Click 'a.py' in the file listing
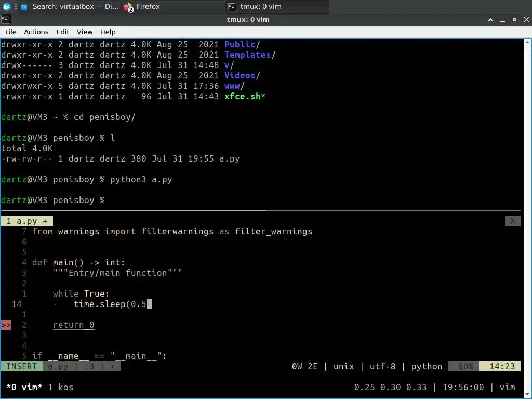This screenshot has width=532, height=399. click(x=229, y=159)
